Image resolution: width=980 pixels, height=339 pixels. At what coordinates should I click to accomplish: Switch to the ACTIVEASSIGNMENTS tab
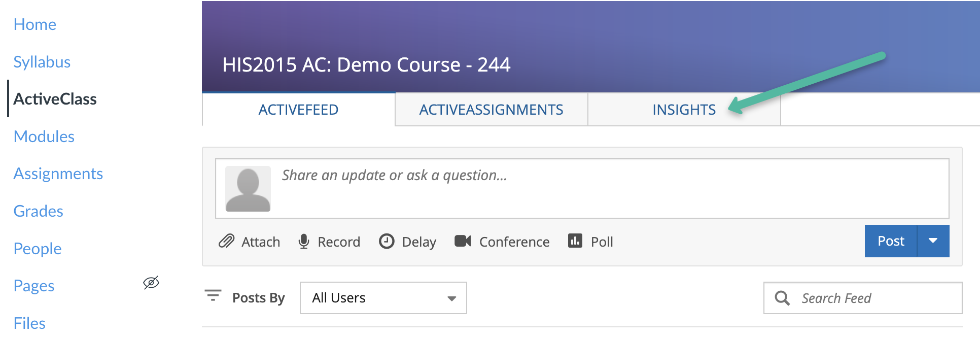(x=491, y=110)
